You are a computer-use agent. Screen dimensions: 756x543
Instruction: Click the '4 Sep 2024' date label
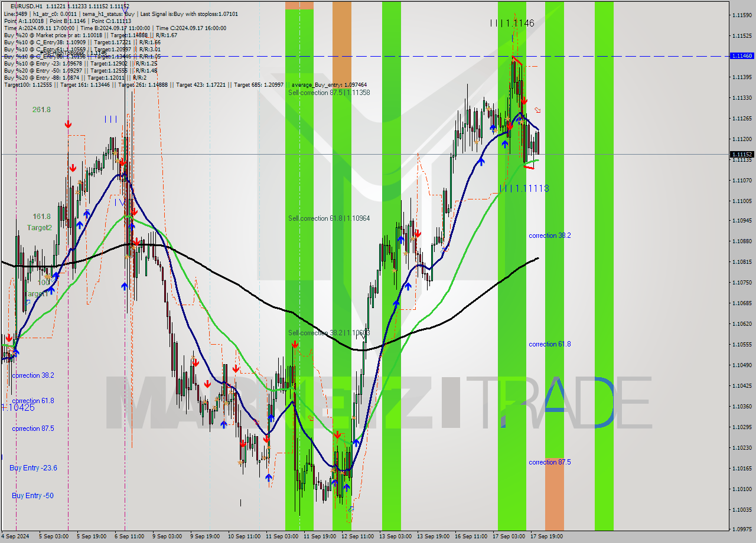(x=15, y=537)
